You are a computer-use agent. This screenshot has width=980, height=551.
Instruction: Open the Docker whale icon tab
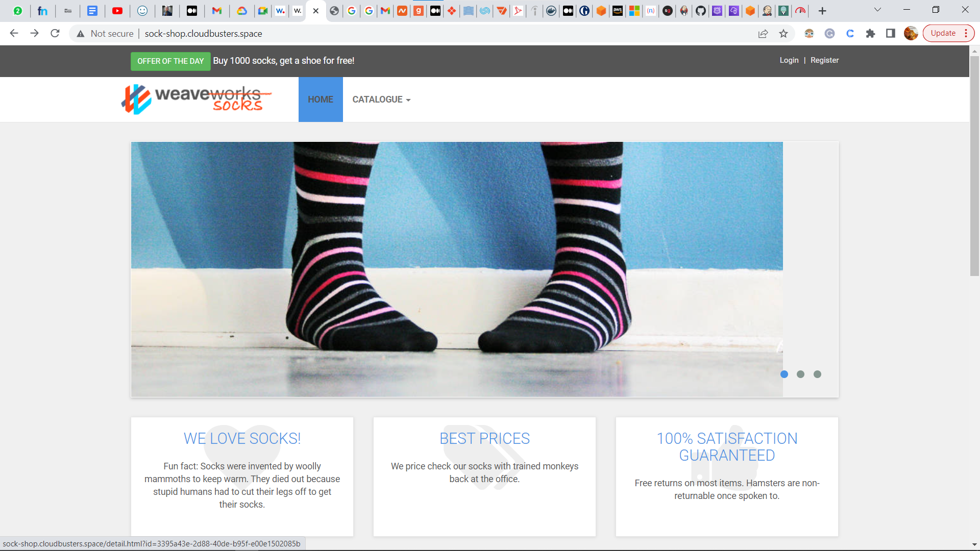point(551,11)
